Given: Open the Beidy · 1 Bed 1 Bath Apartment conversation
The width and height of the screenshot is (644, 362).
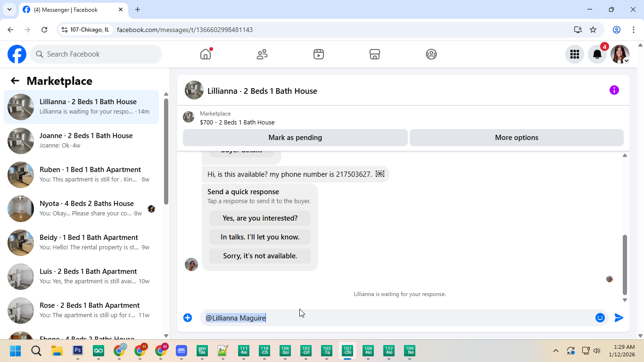Looking at the screenshot, I should point(82,243).
